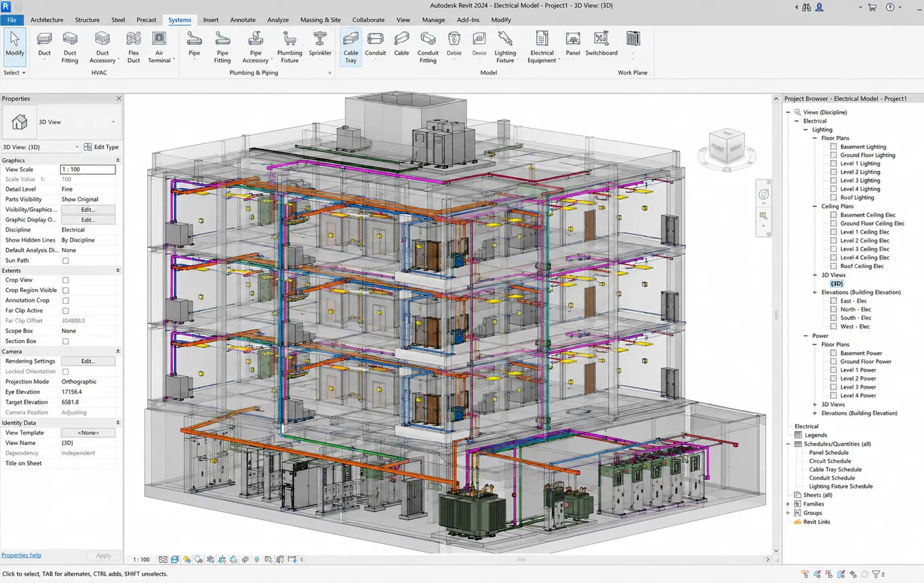
Task: Open the Properties help link
Action: click(21, 555)
